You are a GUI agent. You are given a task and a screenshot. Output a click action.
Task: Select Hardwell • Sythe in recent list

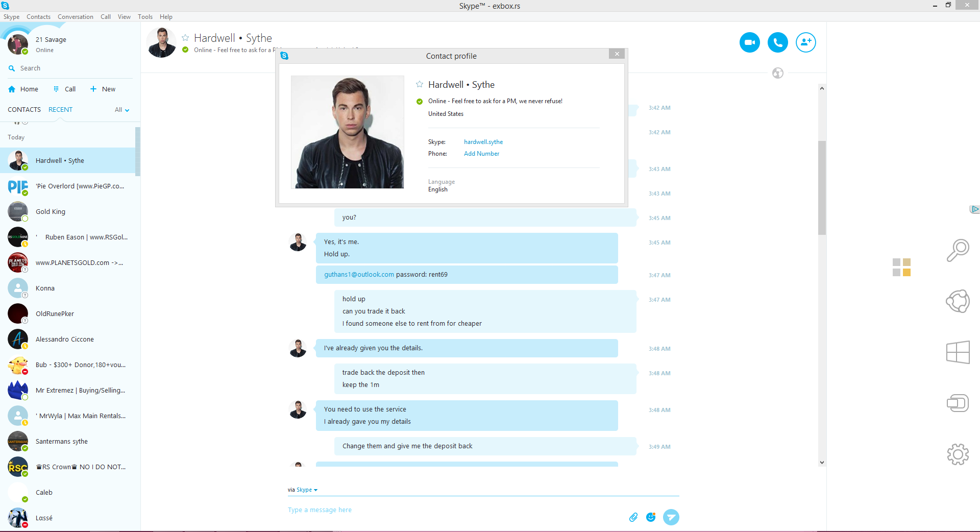click(x=68, y=160)
